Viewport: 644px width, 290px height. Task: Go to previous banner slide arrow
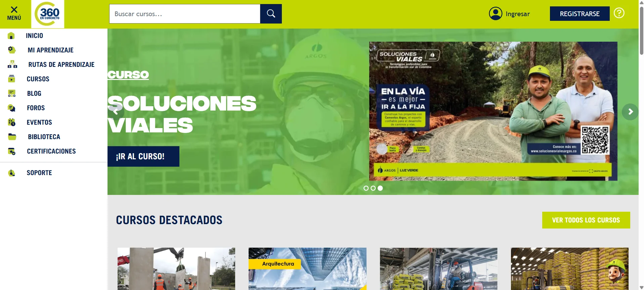(x=116, y=112)
